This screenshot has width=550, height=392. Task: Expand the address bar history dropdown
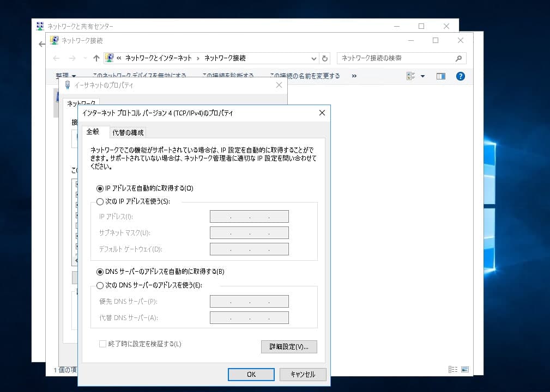click(x=314, y=58)
